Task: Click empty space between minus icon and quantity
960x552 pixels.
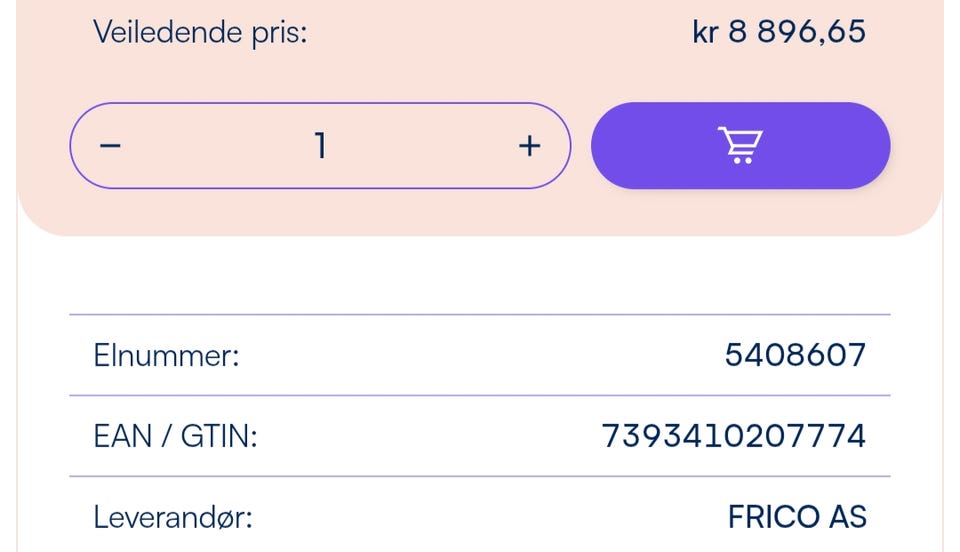Action: (x=215, y=146)
